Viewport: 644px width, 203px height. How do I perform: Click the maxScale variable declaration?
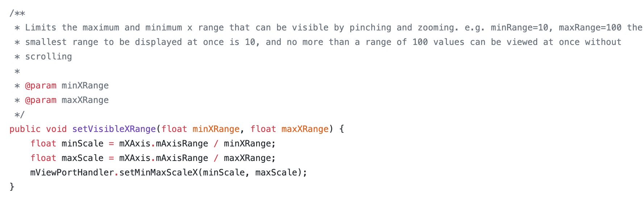coord(83,158)
